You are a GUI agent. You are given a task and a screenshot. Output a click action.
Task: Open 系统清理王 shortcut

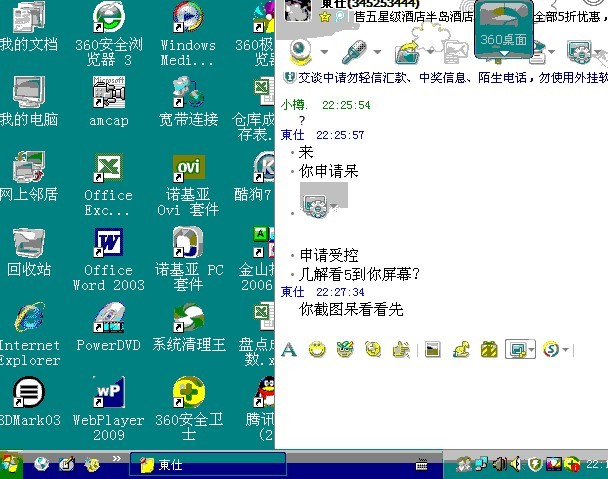[189, 327]
